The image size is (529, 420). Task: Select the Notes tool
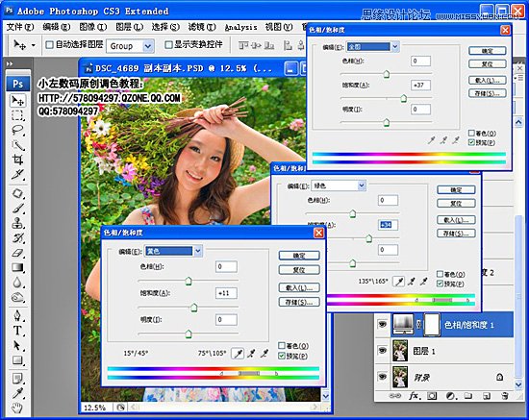click(17, 379)
